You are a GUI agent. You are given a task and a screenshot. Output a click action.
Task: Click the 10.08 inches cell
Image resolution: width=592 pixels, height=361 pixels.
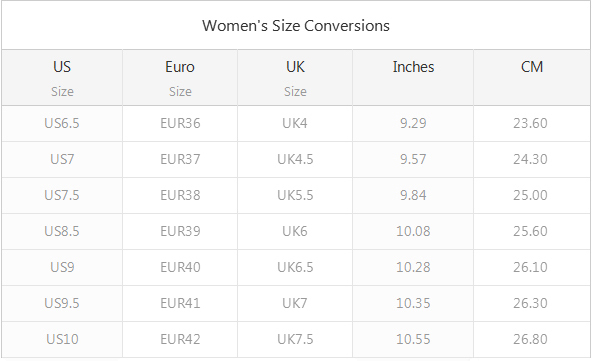[413, 231]
